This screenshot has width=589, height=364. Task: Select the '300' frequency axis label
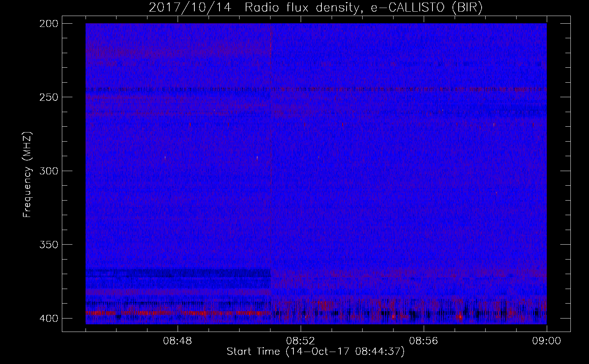click(48, 171)
